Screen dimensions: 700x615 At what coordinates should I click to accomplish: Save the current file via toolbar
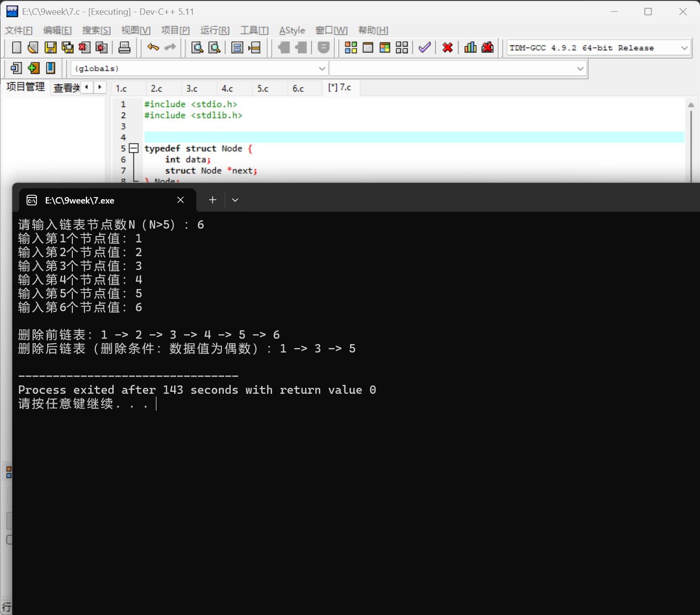click(x=50, y=48)
